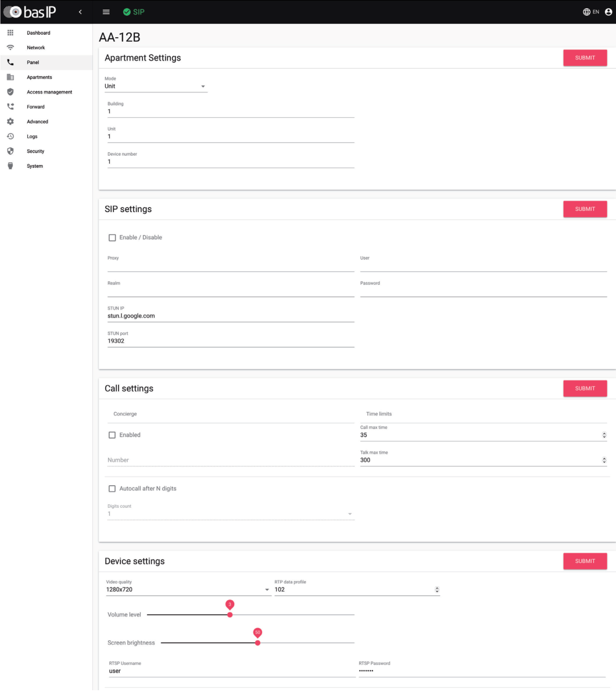Viewport: 616px width, 692px height.
Task: Click the Security sidebar icon
Action: 10,151
